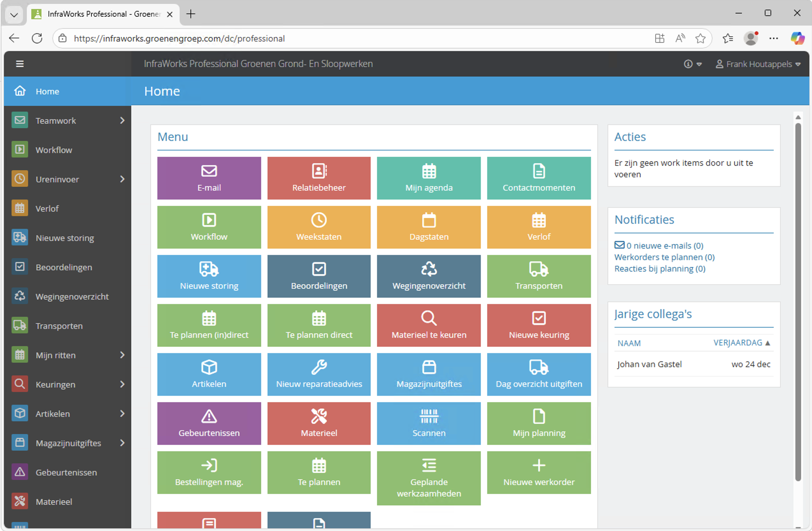
Task: Open the Scannen barcode tile
Action: click(x=429, y=423)
